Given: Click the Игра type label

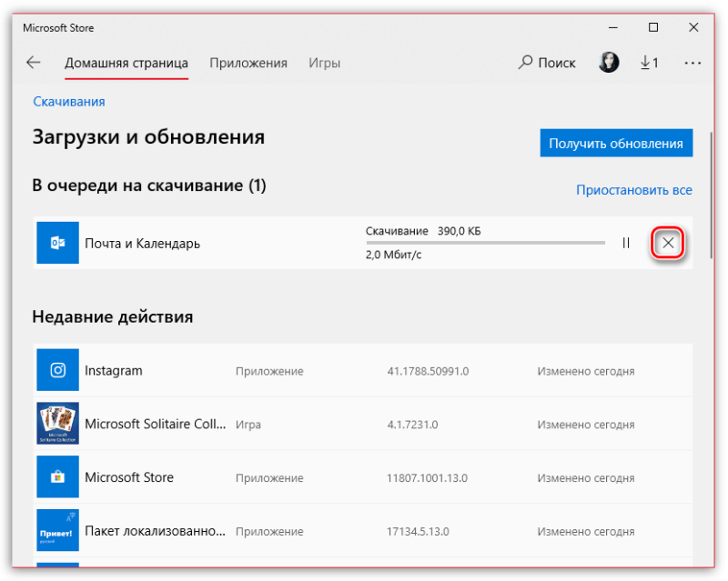Looking at the screenshot, I should (x=248, y=425).
